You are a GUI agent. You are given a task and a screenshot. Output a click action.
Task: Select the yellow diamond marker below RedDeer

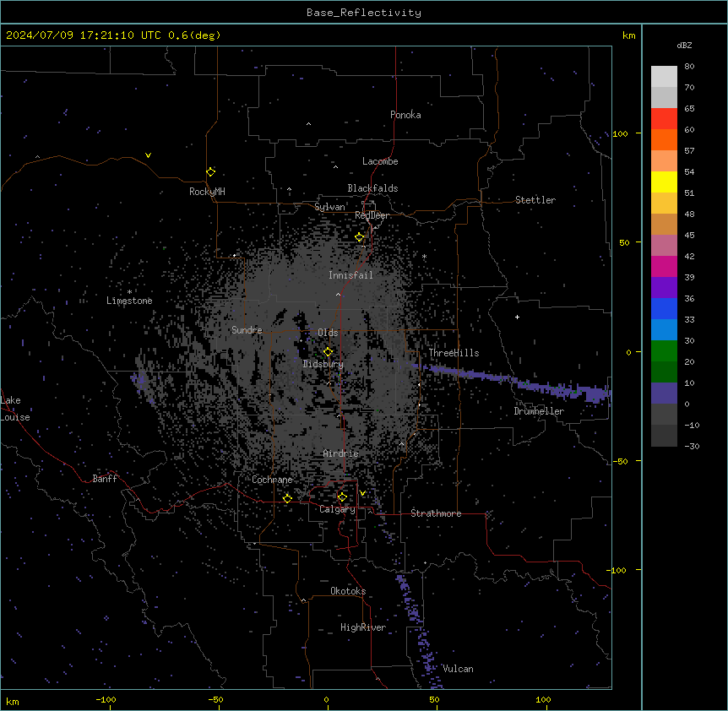point(360,237)
